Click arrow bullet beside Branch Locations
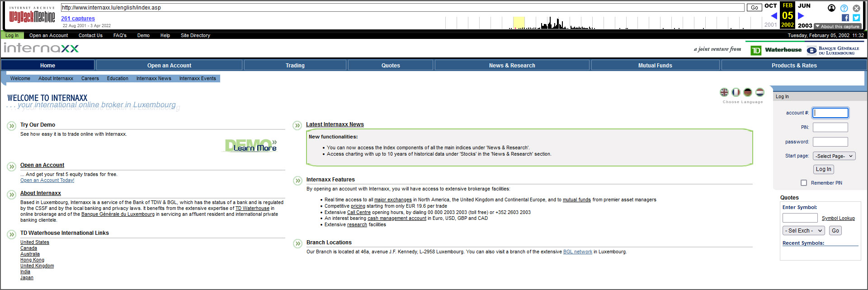Screen dimensions: 868x290 pos(297,243)
